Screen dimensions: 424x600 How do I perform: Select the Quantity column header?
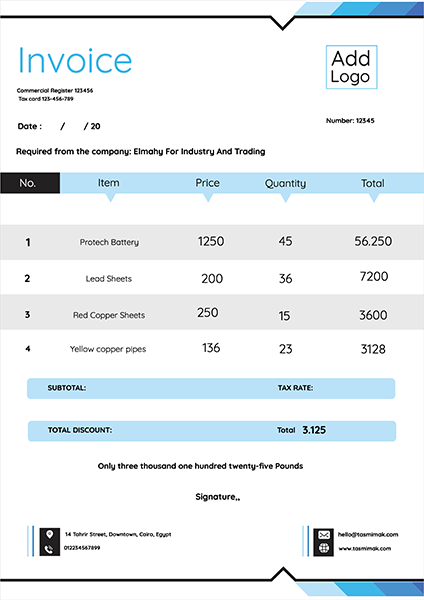[x=285, y=183]
